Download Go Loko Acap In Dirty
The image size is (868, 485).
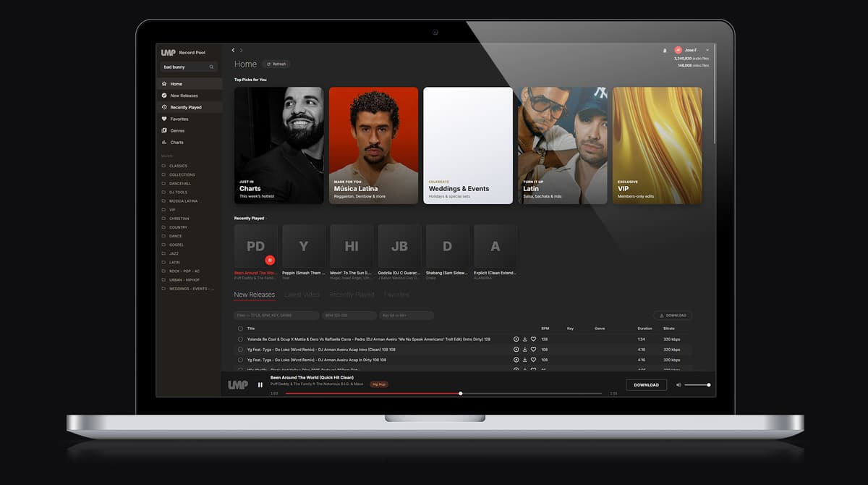tap(525, 359)
